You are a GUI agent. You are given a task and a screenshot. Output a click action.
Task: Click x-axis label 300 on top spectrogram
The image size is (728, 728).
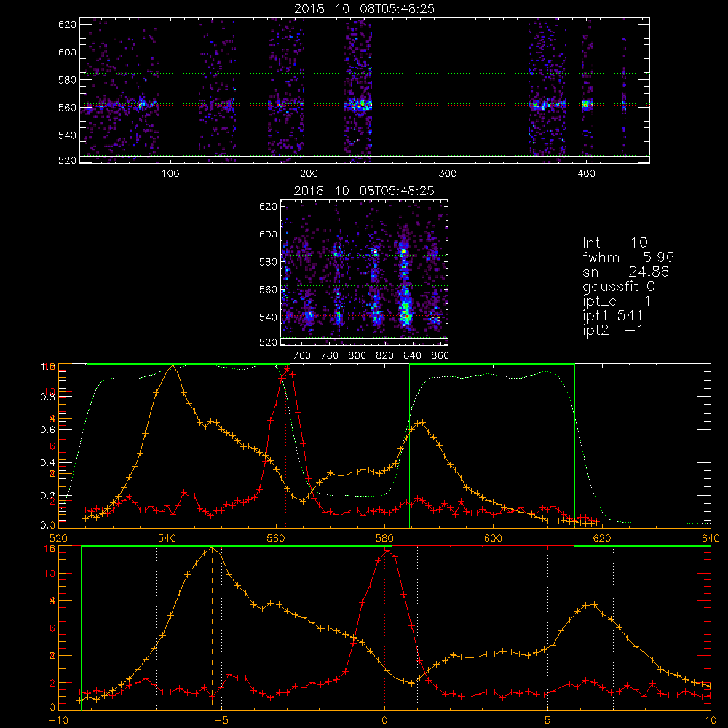pyautogui.click(x=448, y=174)
